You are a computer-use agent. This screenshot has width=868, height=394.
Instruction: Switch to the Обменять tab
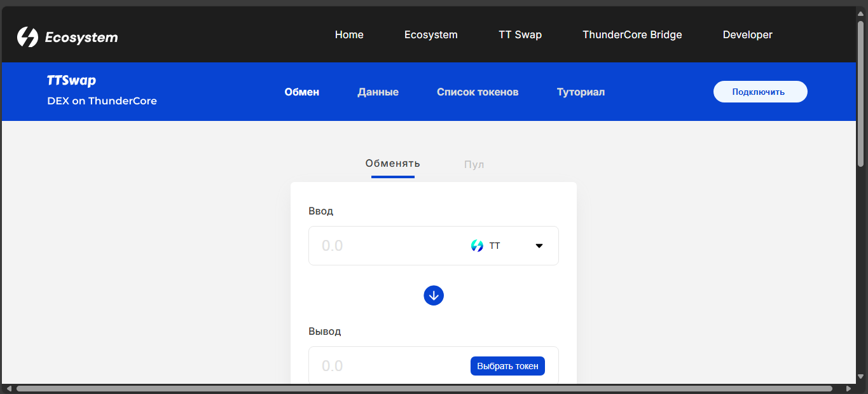click(x=393, y=164)
